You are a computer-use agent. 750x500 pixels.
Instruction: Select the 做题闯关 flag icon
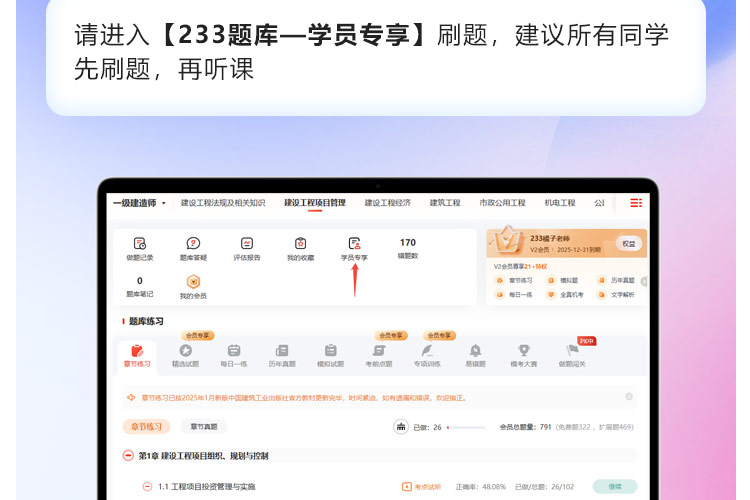pyautogui.click(x=572, y=351)
